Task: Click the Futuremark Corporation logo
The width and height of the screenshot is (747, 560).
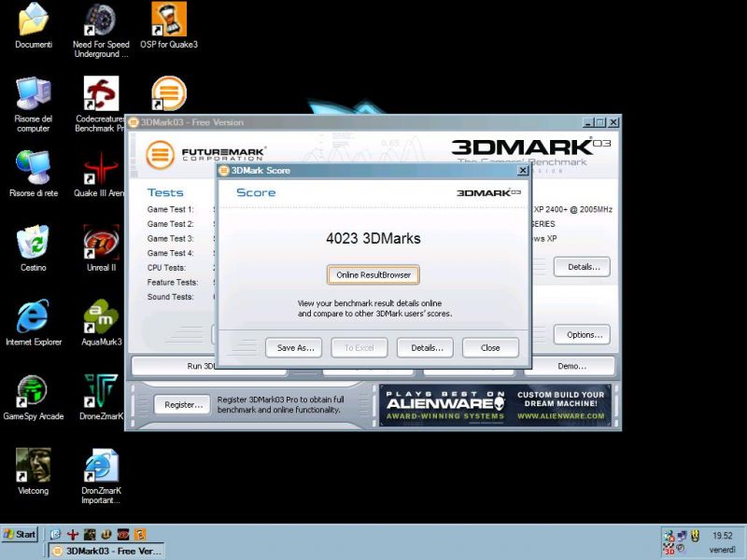Action: [205, 154]
